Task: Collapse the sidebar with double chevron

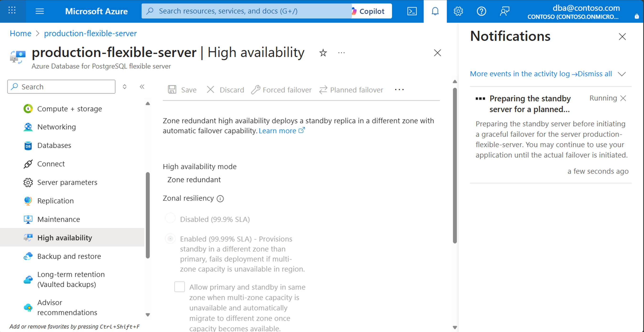Action: click(142, 87)
